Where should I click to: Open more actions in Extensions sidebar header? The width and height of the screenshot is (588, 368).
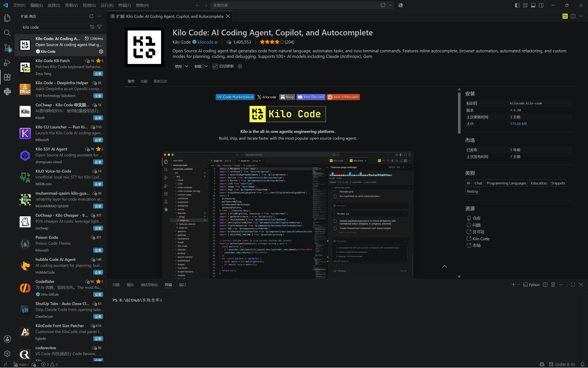click(x=99, y=16)
